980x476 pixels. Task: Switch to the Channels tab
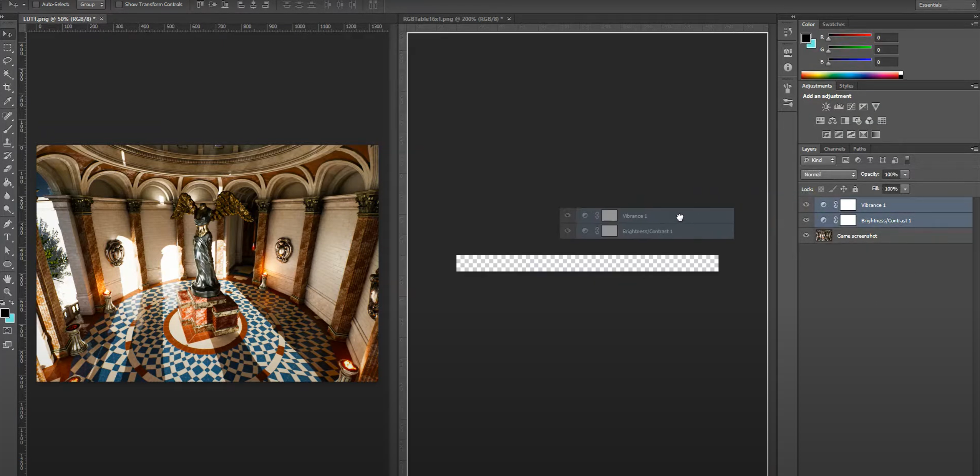coord(834,149)
